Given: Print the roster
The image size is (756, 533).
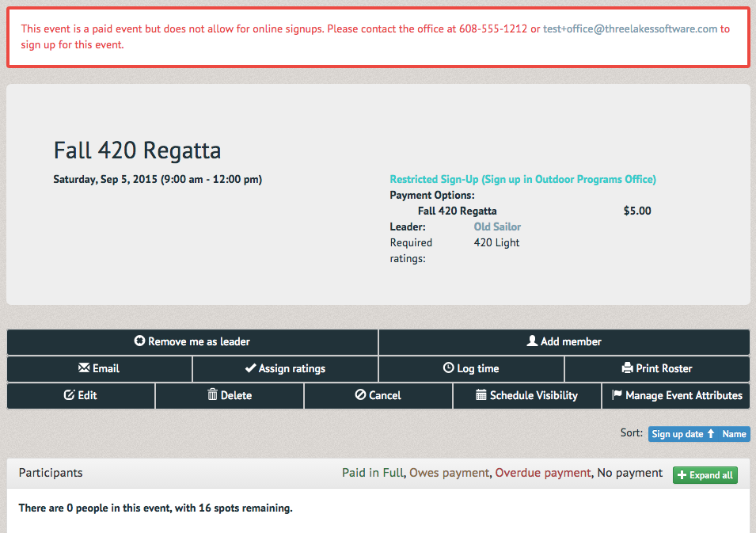Looking at the screenshot, I should click(657, 369).
